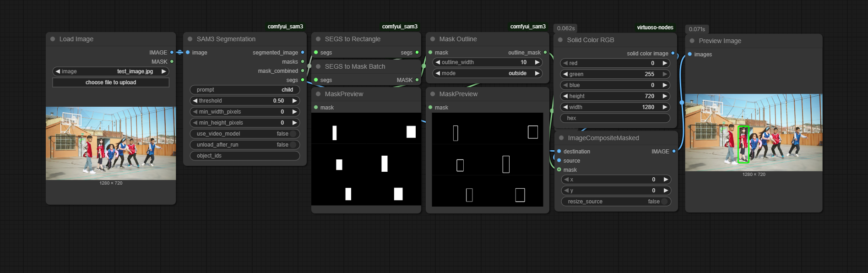
Task: Click the Preview Image output thumbnail
Action: [754, 132]
